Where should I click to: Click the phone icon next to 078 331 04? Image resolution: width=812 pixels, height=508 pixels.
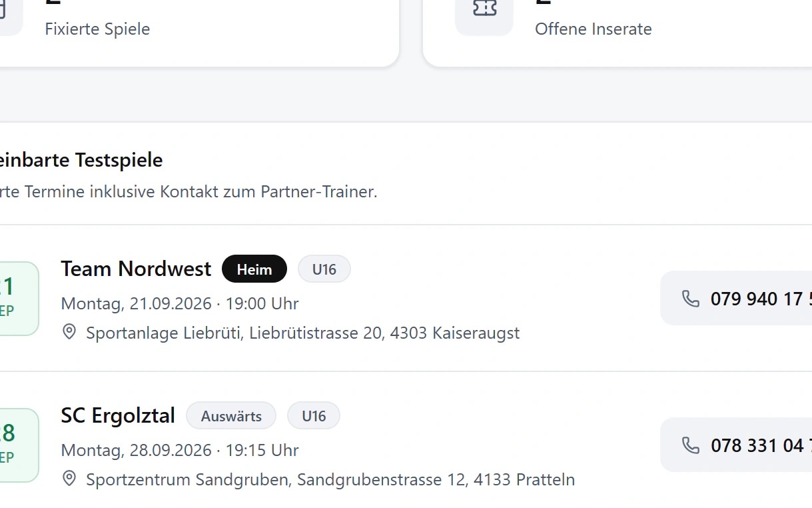pos(691,445)
